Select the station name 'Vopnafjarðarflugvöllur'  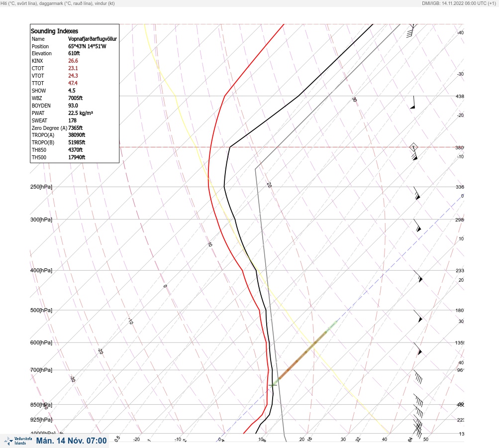pyautogui.click(x=93, y=39)
